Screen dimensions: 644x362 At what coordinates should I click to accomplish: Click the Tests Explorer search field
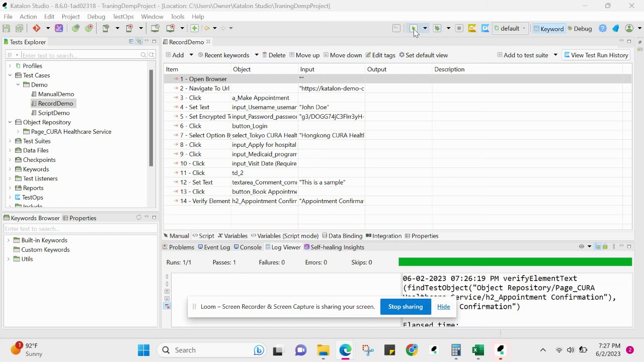click(x=80, y=55)
